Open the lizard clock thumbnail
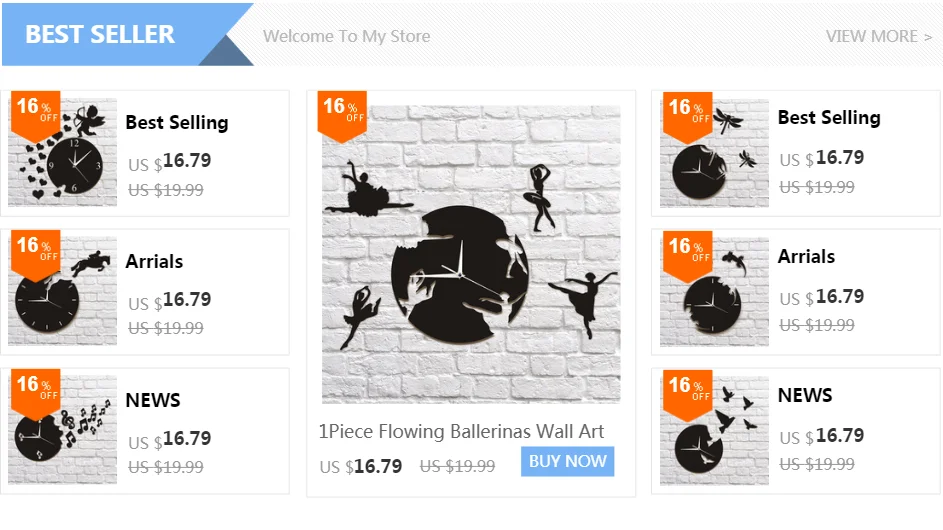 tap(714, 292)
